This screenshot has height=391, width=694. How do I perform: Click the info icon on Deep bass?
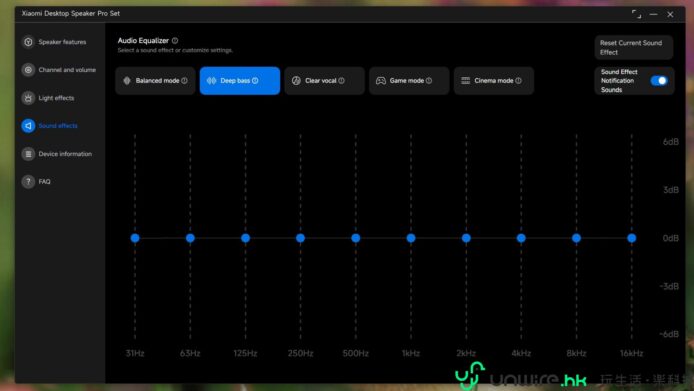coord(255,81)
